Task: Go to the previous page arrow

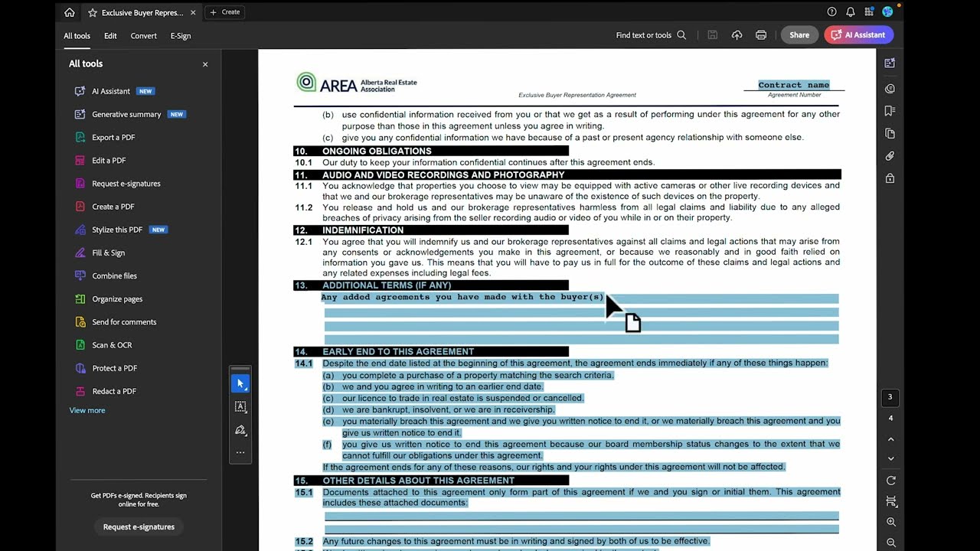Action: click(890, 439)
